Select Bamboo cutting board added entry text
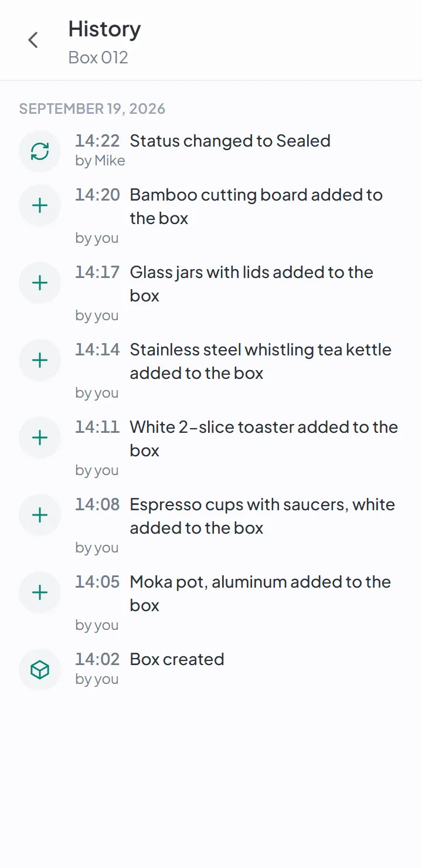422x868 pixels. click(x=256, y=206)
